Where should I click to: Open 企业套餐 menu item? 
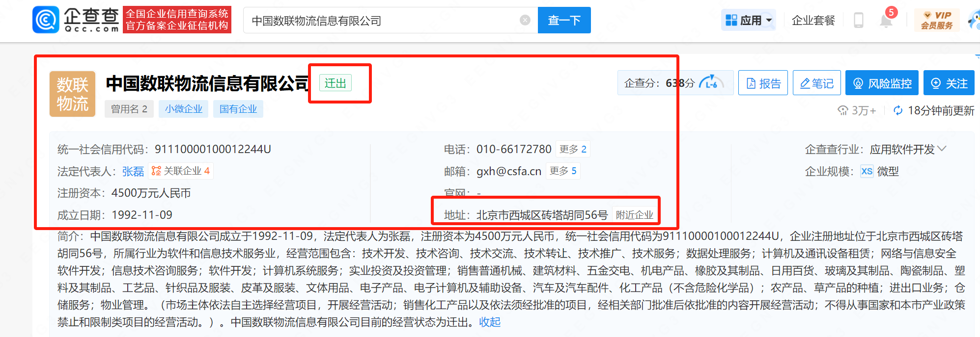813,20
